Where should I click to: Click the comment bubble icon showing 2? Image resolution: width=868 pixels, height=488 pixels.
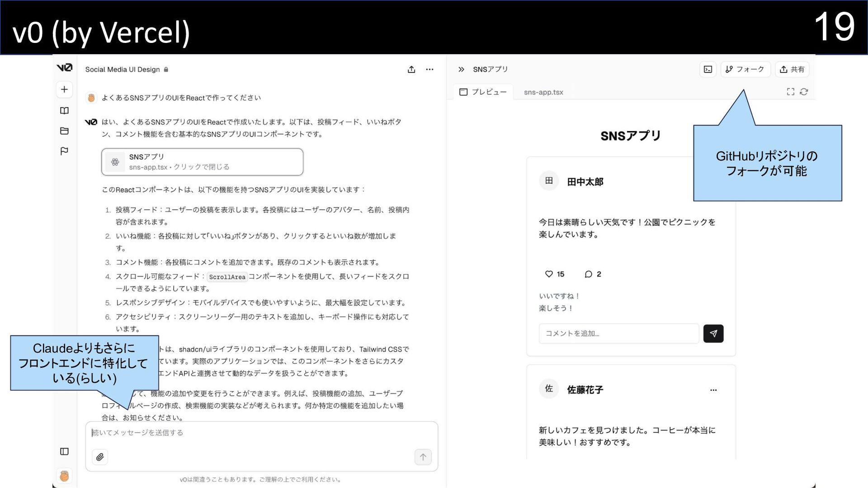click(588, 274)
